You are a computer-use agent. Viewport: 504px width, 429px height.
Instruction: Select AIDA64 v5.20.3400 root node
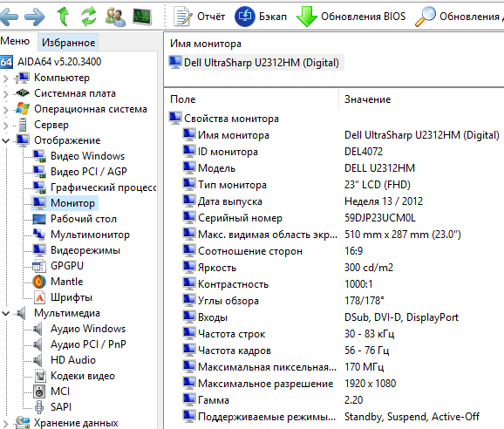pos(59,61)
